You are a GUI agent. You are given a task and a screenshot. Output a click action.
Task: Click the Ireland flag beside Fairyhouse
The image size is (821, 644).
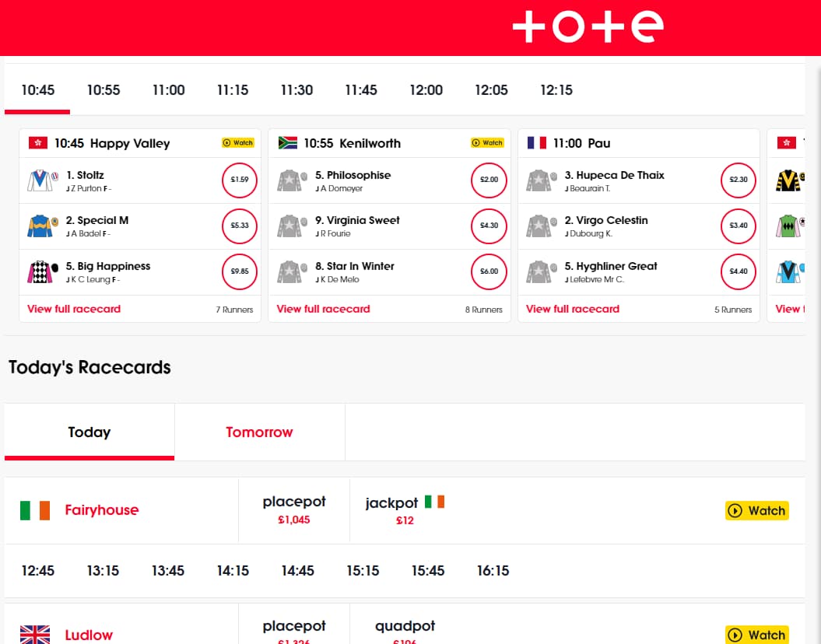tap(35, 510)
